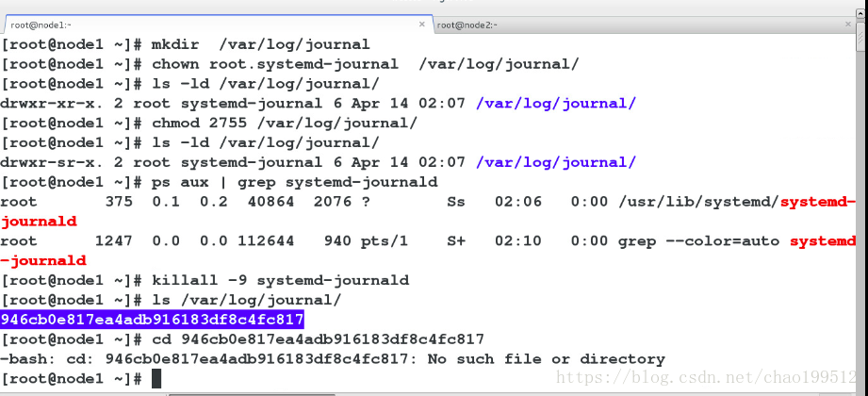Click the 2076 RSS value
The image size is (868, 396).
[x=333, y=202]
